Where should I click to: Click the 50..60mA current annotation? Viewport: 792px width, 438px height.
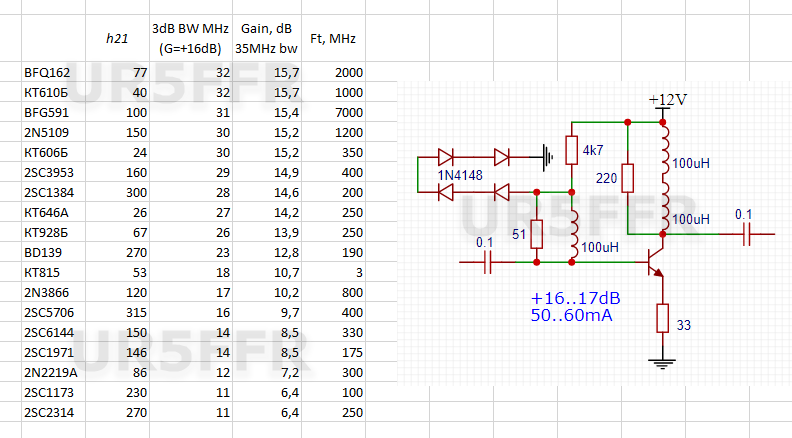(x=571, y=315)
